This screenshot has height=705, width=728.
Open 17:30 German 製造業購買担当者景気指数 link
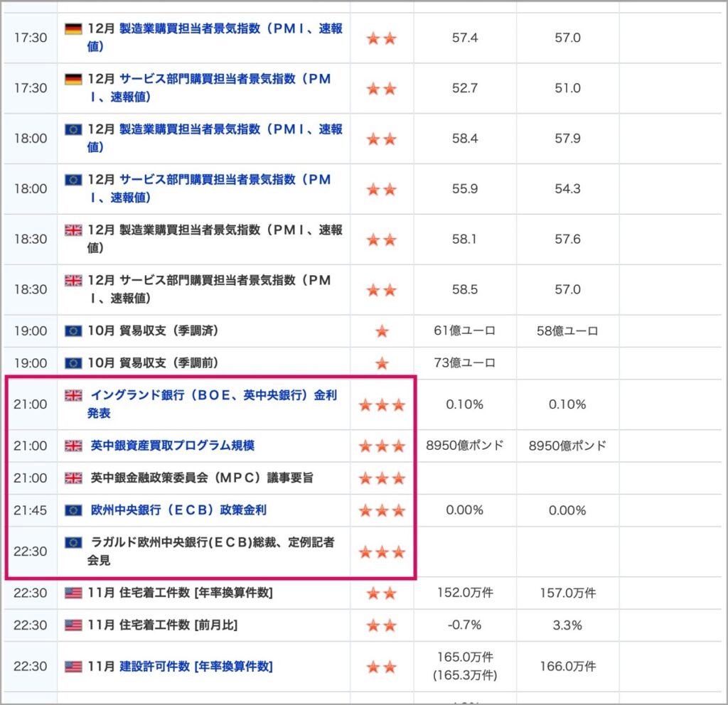[x=215, y=38]
